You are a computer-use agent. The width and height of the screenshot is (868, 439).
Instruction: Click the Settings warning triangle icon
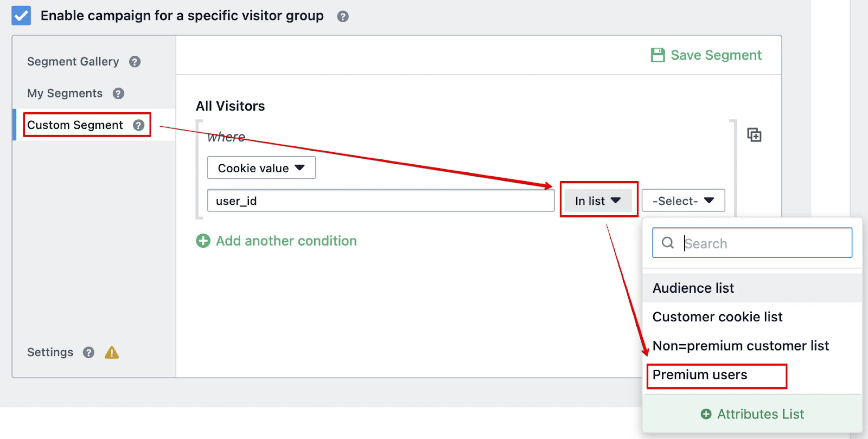tap(111, 353)
